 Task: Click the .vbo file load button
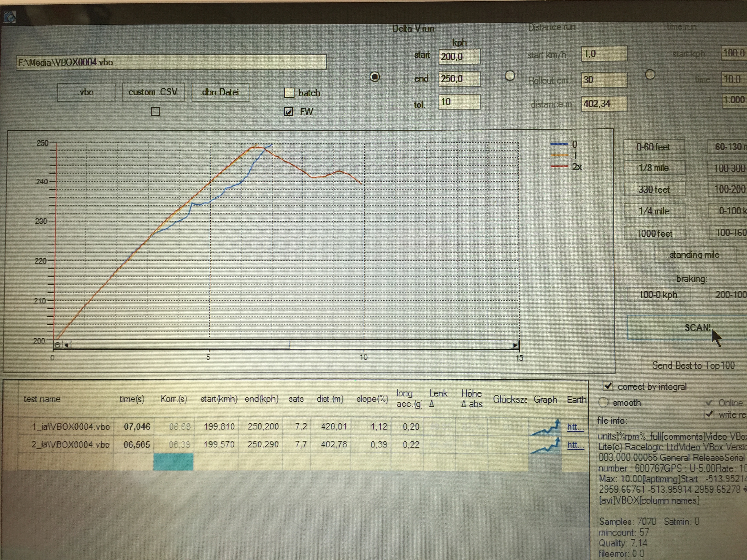tap(86, 92)
